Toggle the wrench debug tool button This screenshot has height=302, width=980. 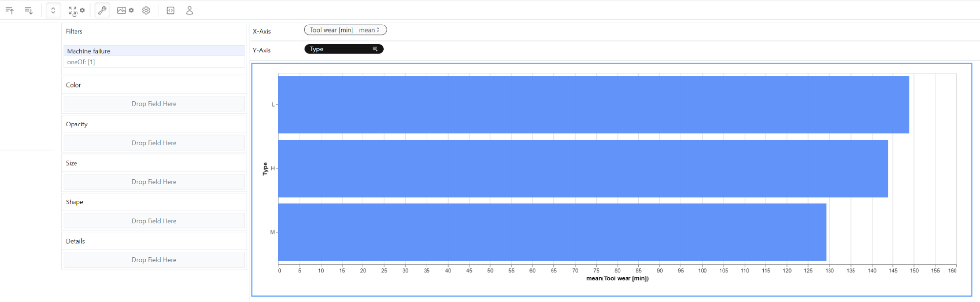tap(102, 10)
